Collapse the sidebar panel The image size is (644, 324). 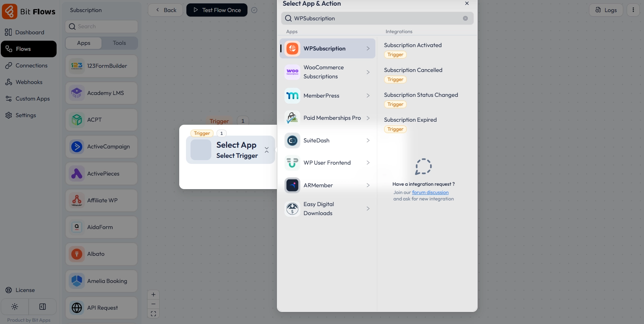pos(43,307)
